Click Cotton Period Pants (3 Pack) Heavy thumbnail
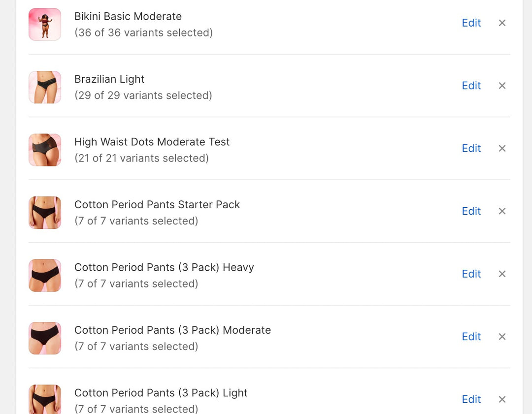The height and width of the screenshot is (414, 532). pos(45,275)
